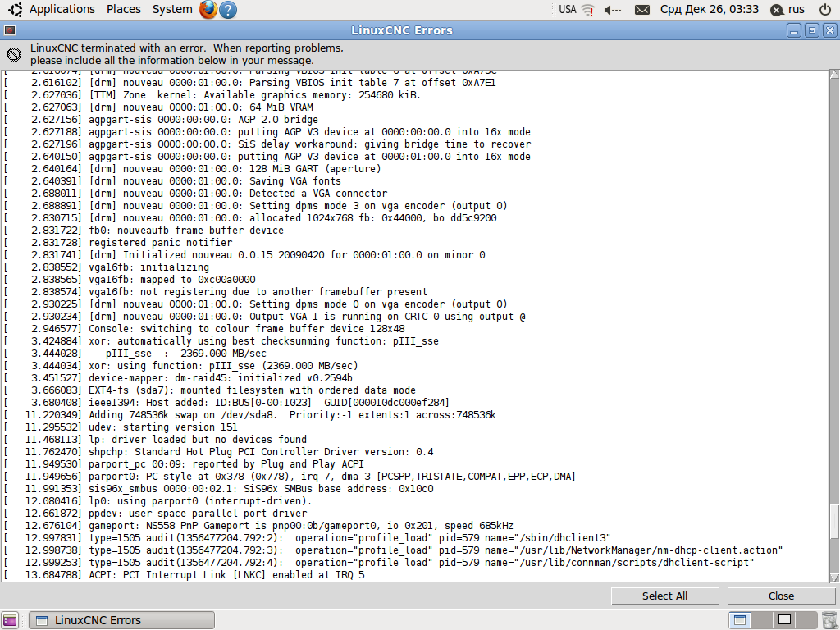Image resolution: width=840 pixels, height=630 pixels.
Task: Click the "sis96x_smbus" SMBus base address line
Action: click(x=219, y=489)
